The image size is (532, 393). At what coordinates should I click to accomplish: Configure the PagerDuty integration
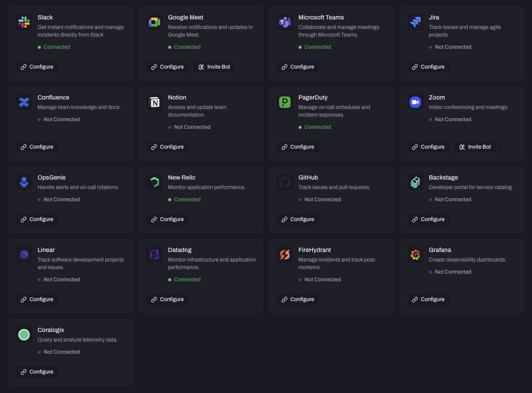(298, 147)
